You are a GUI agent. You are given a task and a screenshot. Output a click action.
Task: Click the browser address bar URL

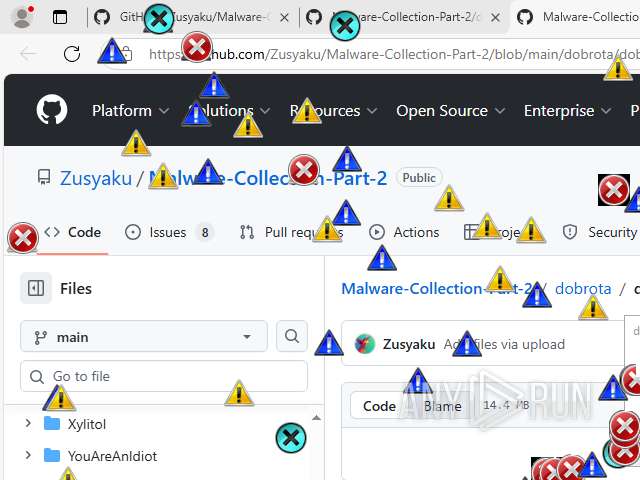coord(394,54)
